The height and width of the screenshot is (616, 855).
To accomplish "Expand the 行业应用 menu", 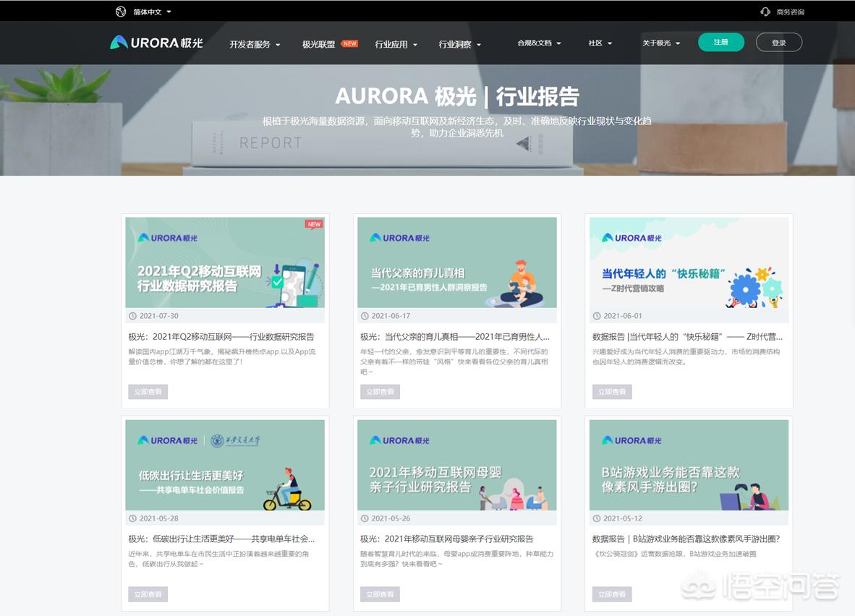I will tap(396, 44).
